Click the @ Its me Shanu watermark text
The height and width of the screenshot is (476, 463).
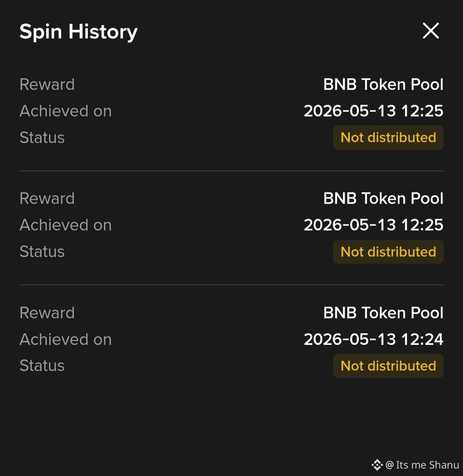pyautogui.click(x=422, y=465)
